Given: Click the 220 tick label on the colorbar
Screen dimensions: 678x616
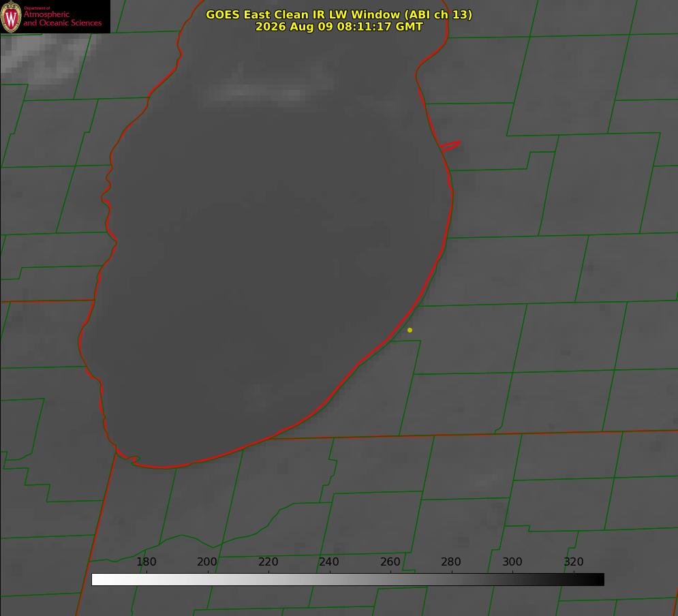Looking at the screenshot, I should [268, 561].
